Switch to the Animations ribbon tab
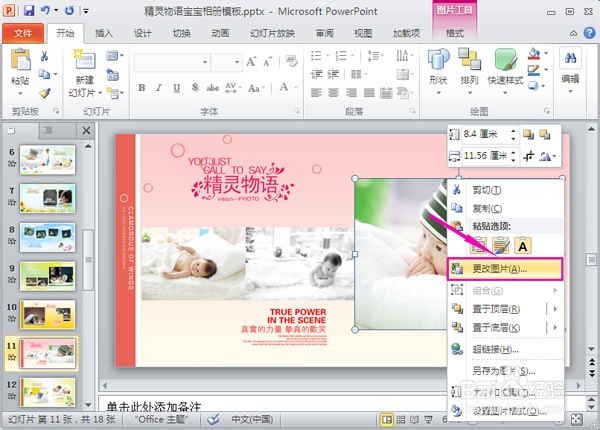 click(220, 33)
